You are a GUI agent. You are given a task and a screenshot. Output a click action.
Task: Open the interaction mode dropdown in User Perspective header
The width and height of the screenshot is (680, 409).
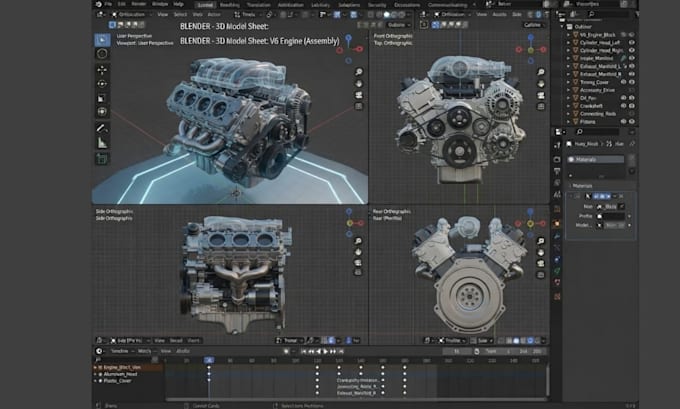click(130, 15)
